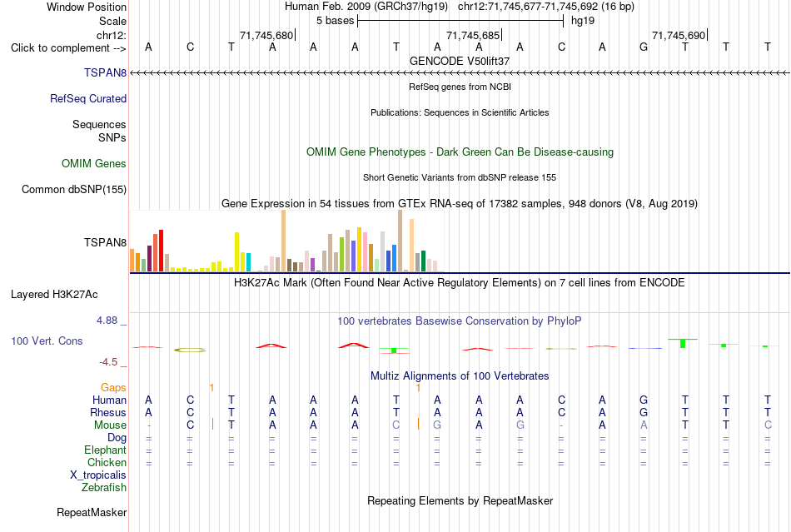Click the TSPAN8 gene arrow line
791x532 pixels.
pyautogui.click(x=460, y=73)
